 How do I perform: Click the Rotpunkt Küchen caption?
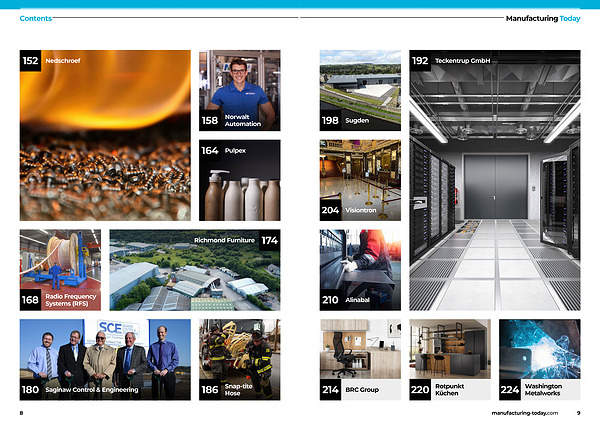[x=450, y=390]
